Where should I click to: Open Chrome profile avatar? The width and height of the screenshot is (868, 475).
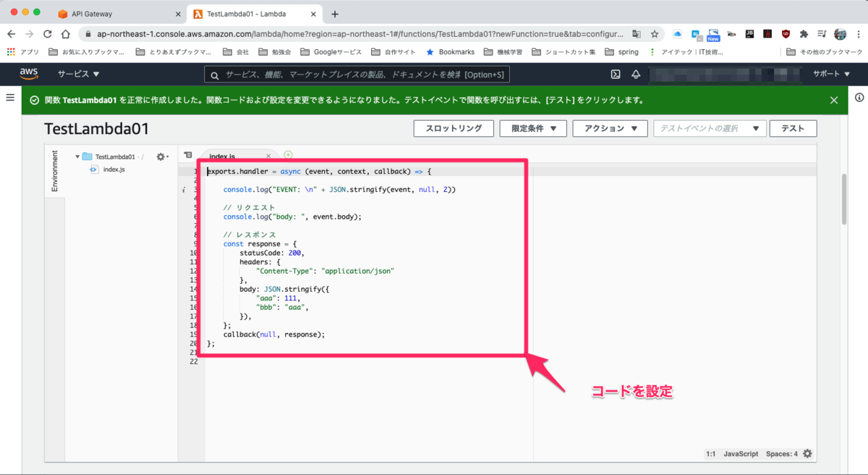(x=840, y=34)
